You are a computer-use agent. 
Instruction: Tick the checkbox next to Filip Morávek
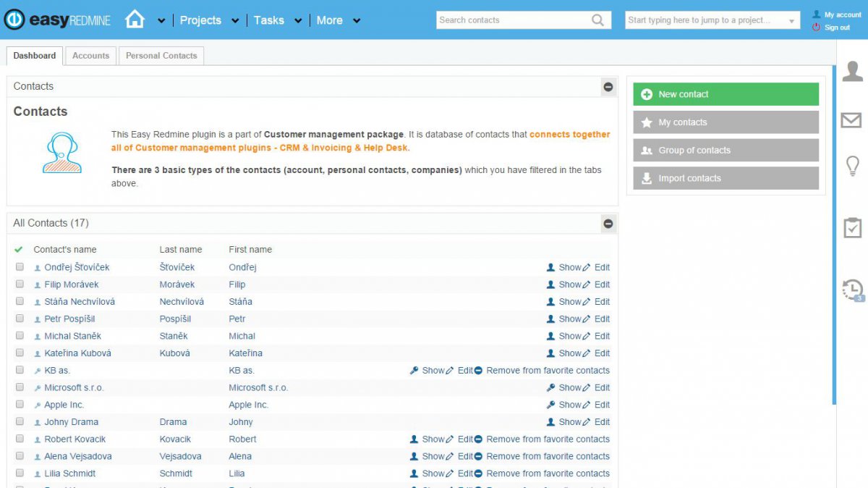click(20, 284)
